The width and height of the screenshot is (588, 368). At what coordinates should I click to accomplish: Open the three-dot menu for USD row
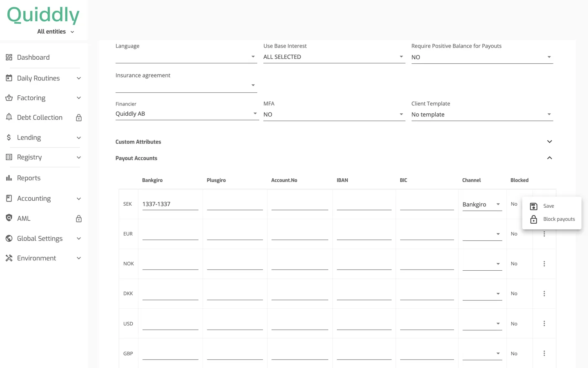tap(544, 323)
